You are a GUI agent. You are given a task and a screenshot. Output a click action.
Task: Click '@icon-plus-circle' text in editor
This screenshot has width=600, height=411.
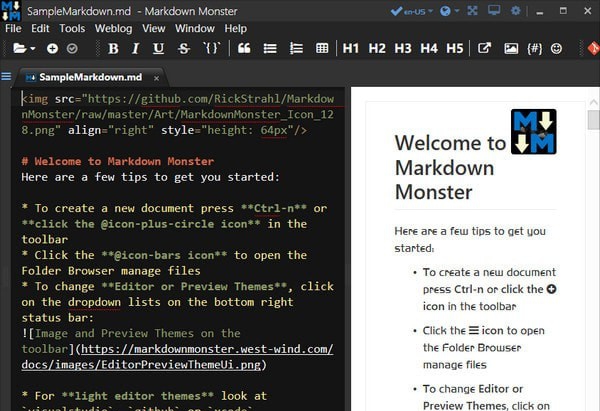157,224
